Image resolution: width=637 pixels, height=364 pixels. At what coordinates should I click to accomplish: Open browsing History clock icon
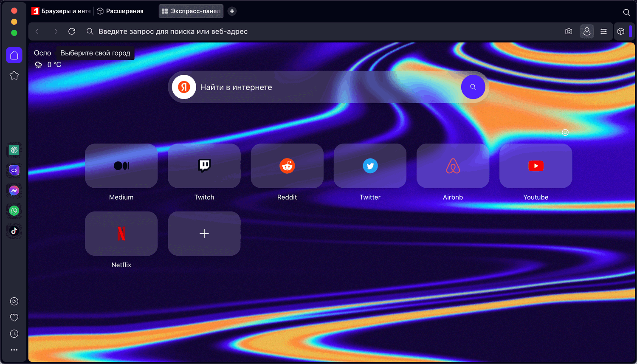[x=14, y=334]
